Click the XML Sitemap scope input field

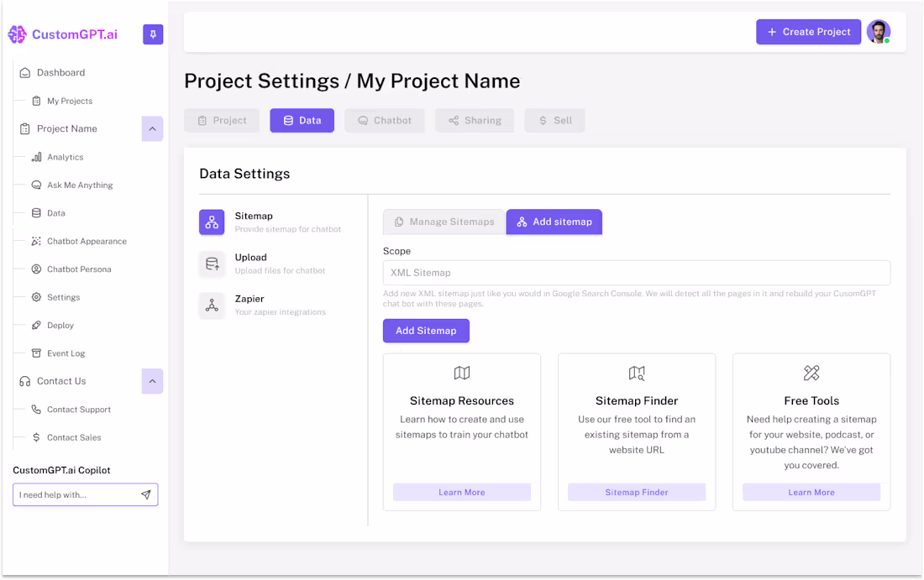coord(636,272)
